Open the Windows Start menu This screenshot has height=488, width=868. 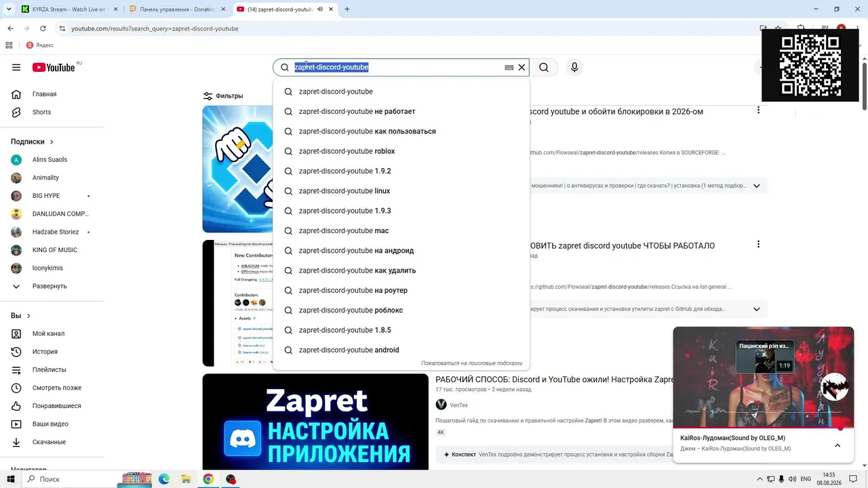tap(11, 479)
